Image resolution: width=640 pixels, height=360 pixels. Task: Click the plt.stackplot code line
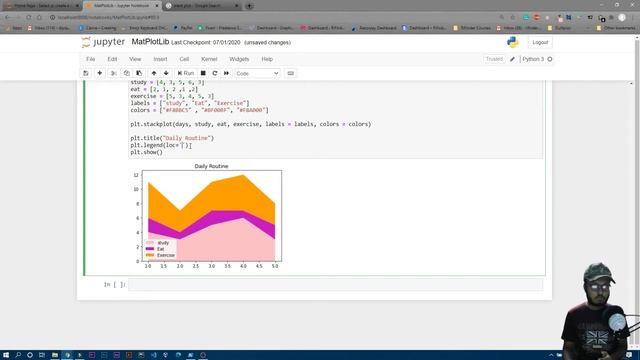[x=251, y=124]
